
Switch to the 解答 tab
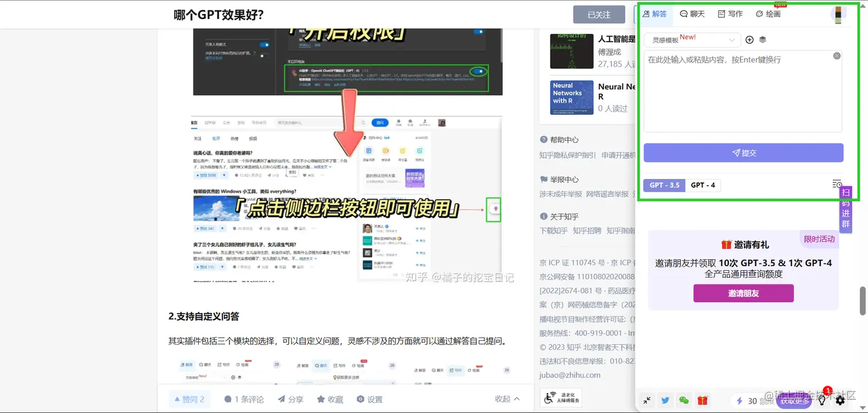click(654, 14)
